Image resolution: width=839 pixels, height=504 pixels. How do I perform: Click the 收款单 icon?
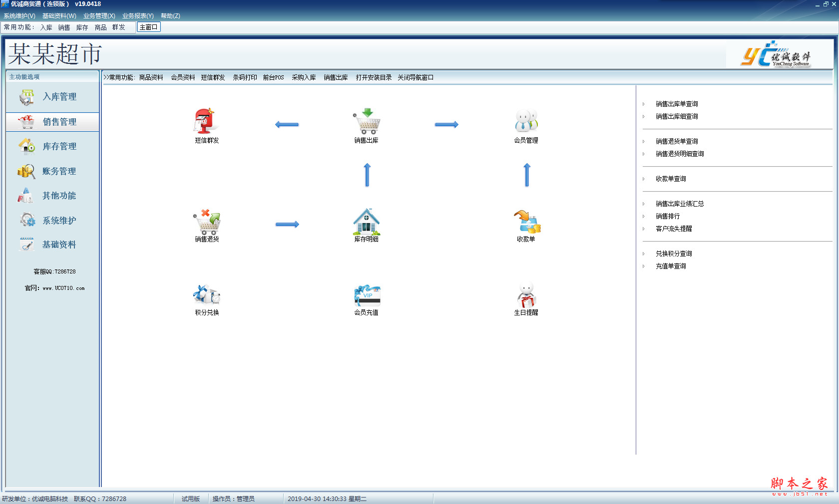(526, 222)
